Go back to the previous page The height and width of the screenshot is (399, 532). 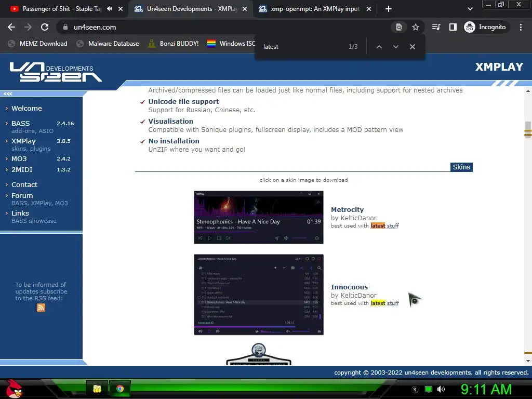(11, 27)
